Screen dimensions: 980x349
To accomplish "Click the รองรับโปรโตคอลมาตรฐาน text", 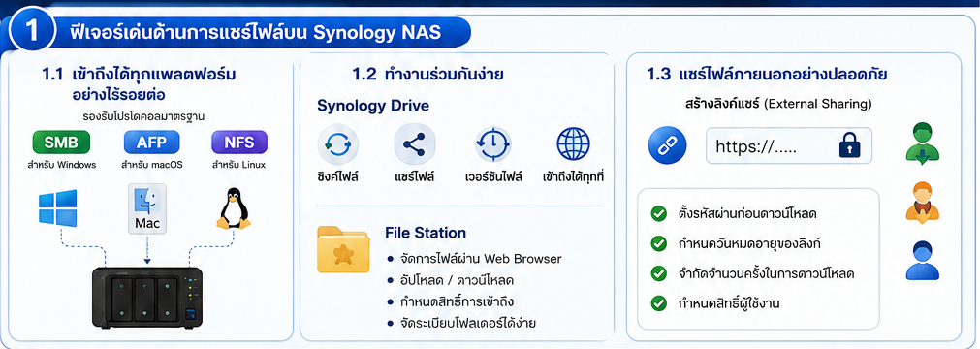I will pos(144,116).
